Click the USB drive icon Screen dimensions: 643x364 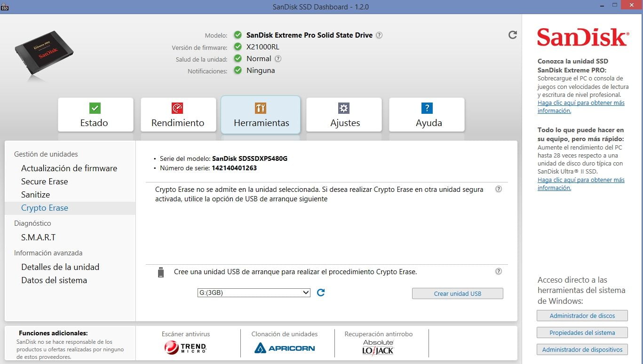(x=161, y=272)
